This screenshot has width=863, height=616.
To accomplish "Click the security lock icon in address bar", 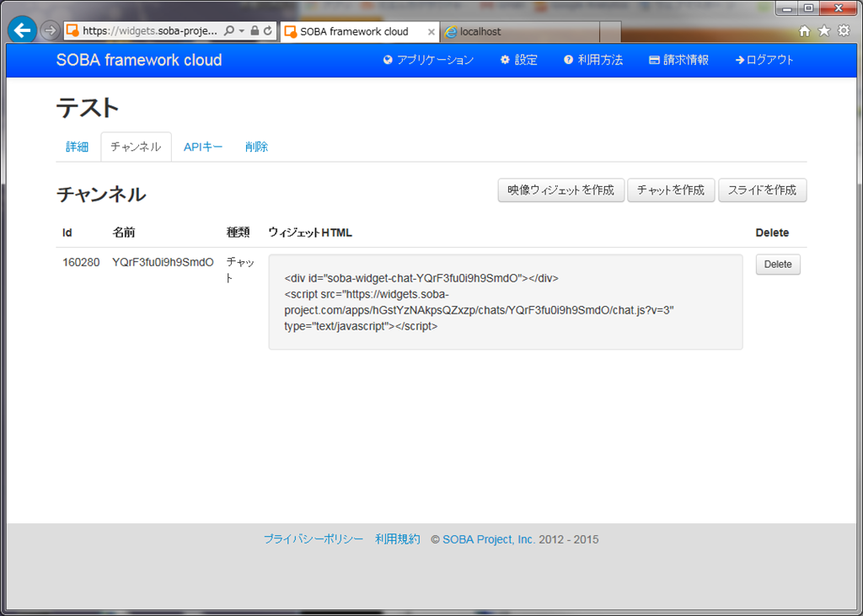I will [255, 31].
